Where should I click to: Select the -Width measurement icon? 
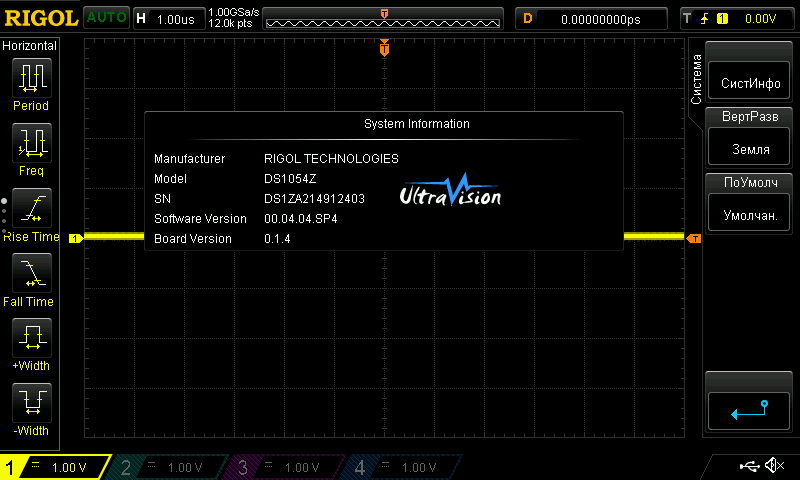pos(31,404)
